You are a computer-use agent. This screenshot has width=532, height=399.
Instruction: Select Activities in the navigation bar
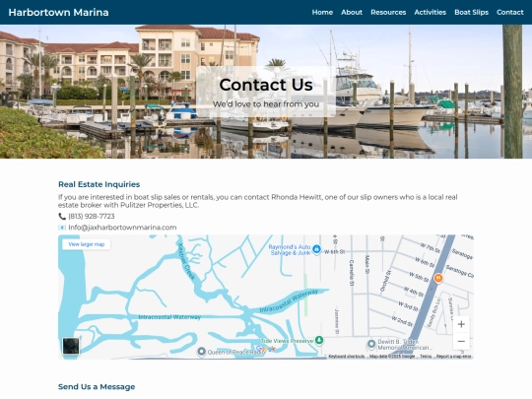click(x=430, y=12)
